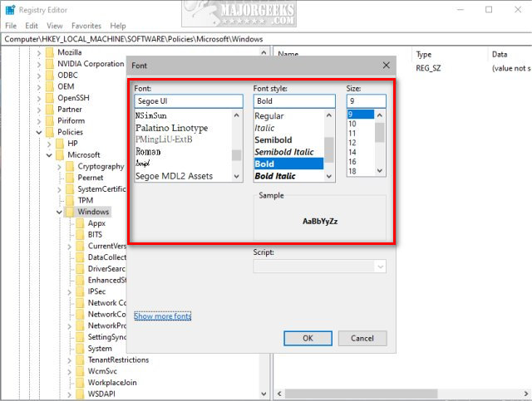Select the OEM folder icon
The width and height of the screenshot is (532, 401).
[50, 86]
